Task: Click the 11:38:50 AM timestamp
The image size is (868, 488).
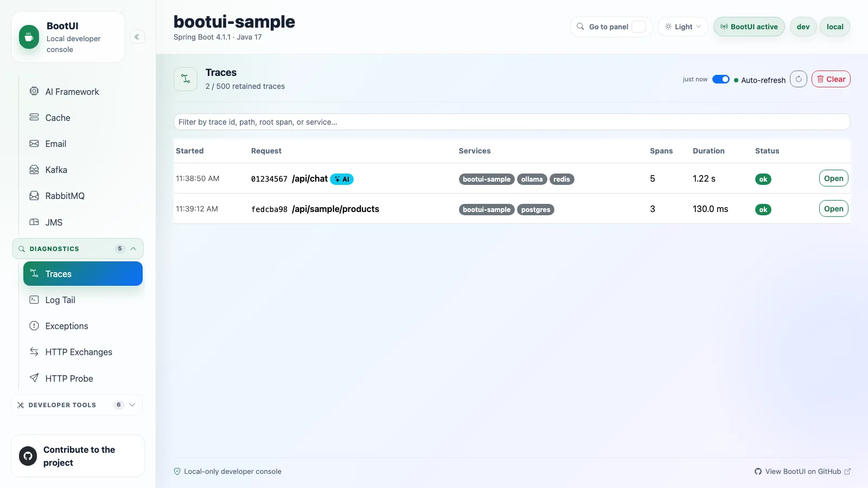Action: click(197, 178)
